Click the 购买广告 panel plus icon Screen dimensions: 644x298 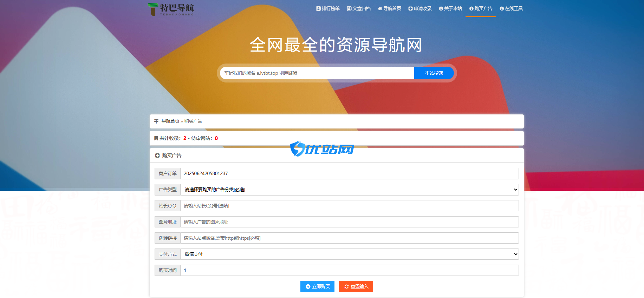[157, 155]
